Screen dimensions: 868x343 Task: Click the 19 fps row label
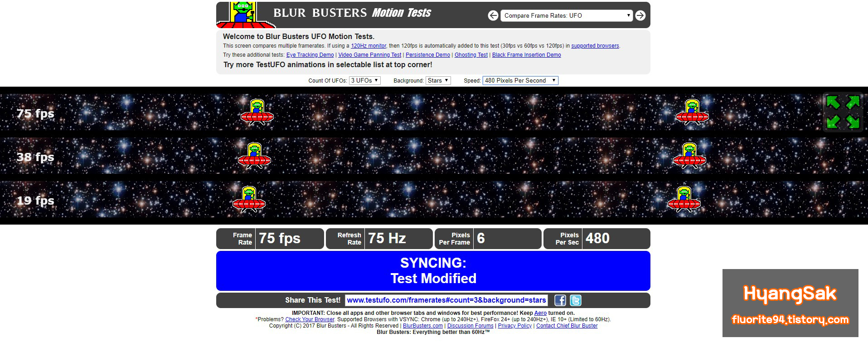point(35,201)
